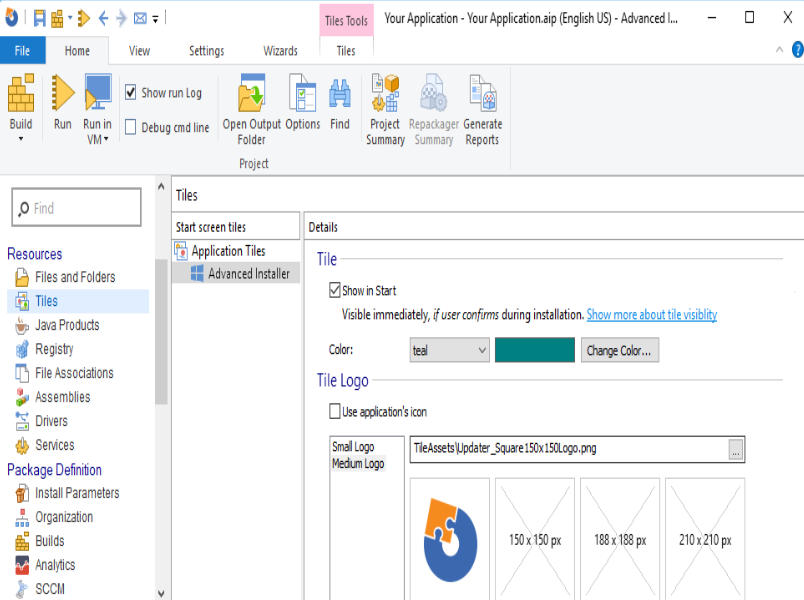804x600 pixels.
Task: Open the Show more about tile visibility link
Action: click(651, 315)
